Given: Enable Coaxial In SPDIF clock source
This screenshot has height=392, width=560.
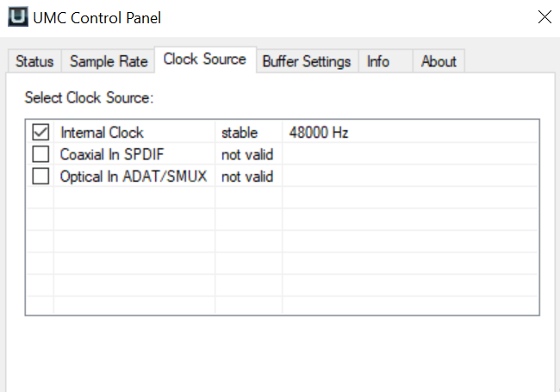Looking at the screenshot, I should (x=40, y=154).
